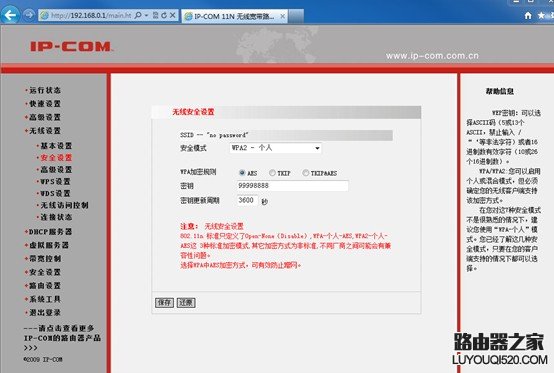Restore settings with the 还原 button
Screen dimensions: 554x373
point(186,302)
